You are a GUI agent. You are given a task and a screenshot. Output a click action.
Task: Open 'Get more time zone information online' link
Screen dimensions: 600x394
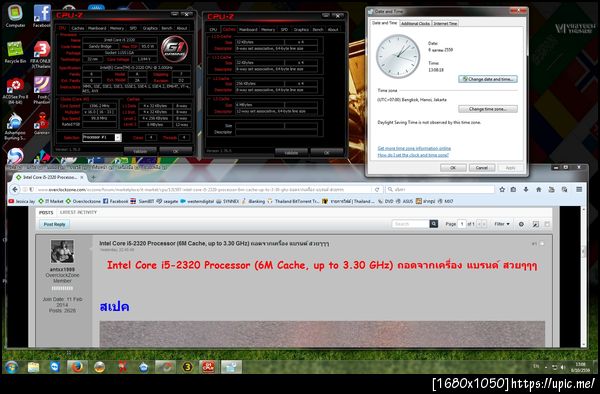coord(414,148)
